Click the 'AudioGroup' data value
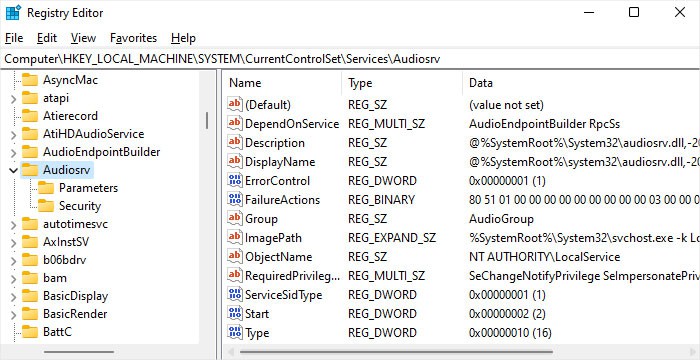Image resolution: width=700 pixels, height=360 pixels. pyautogui.click(x=501, y=219)
